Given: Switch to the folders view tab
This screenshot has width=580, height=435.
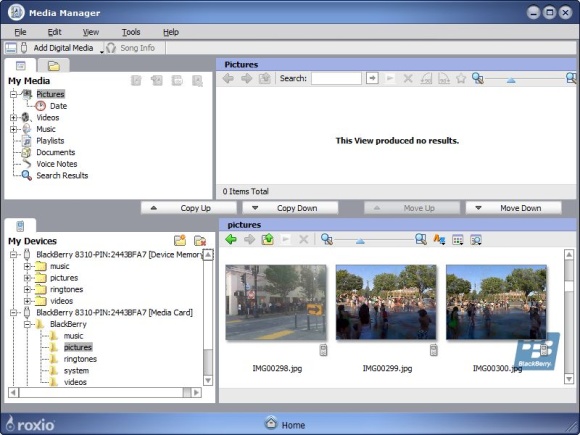Looking at the screenshot, I should (54, 66).
